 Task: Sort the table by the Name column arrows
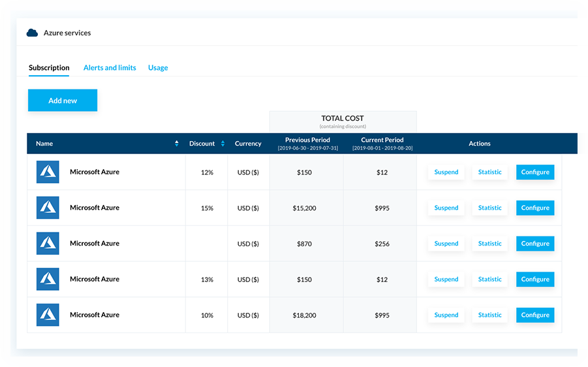tap(177, 144)
